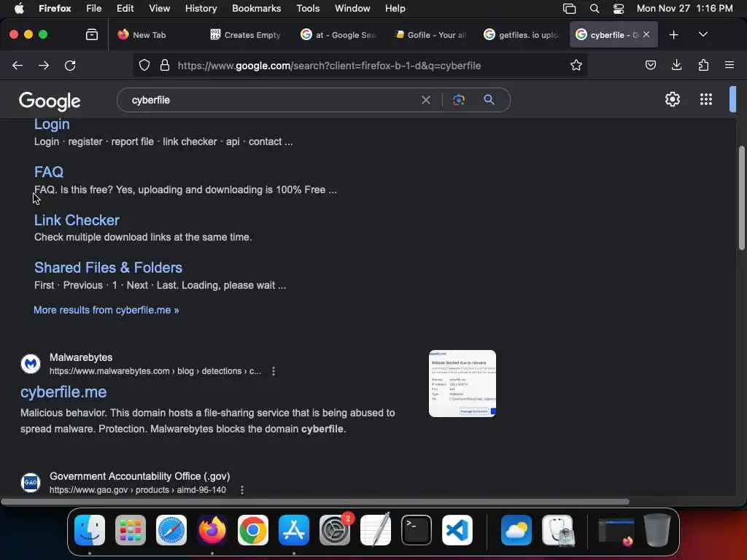Open the Bookmarks menu

(256, 9)
